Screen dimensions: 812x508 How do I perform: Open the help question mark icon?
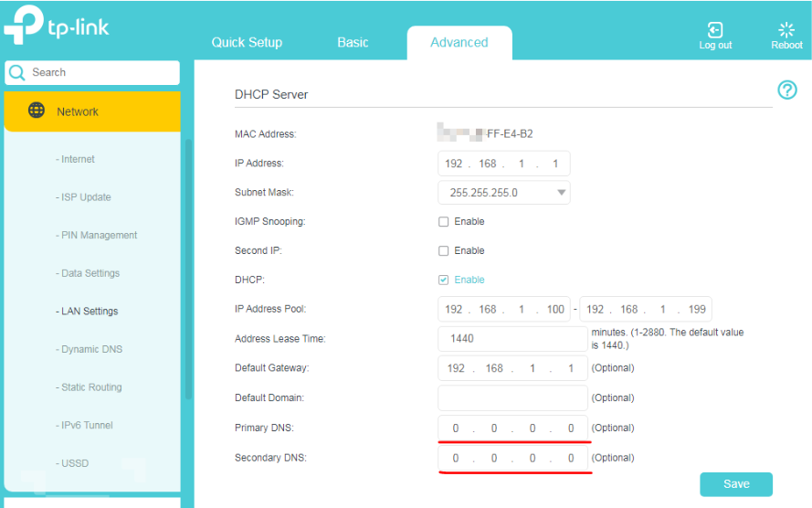(786, 90)
